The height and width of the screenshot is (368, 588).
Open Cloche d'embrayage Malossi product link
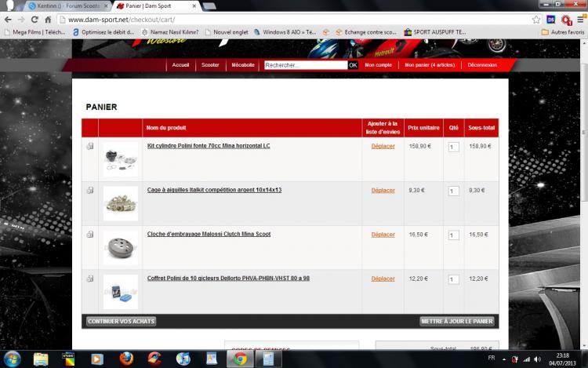click(x=209, y=234)
